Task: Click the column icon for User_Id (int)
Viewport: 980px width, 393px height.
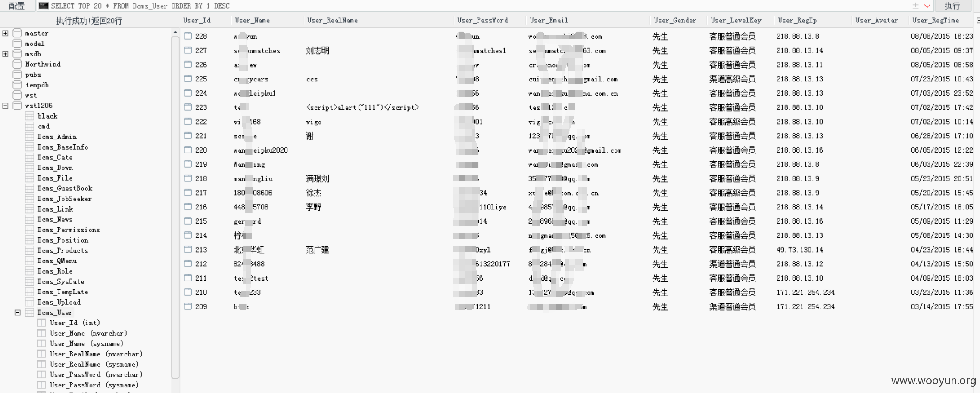Action: click(42, 323)
